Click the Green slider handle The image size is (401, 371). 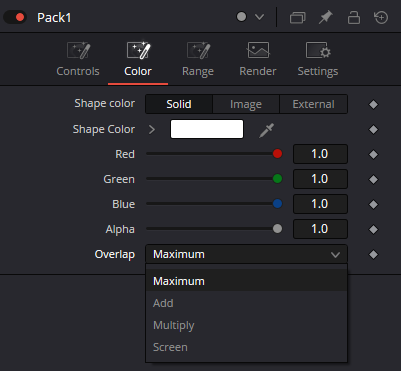(x=277, y=179)
